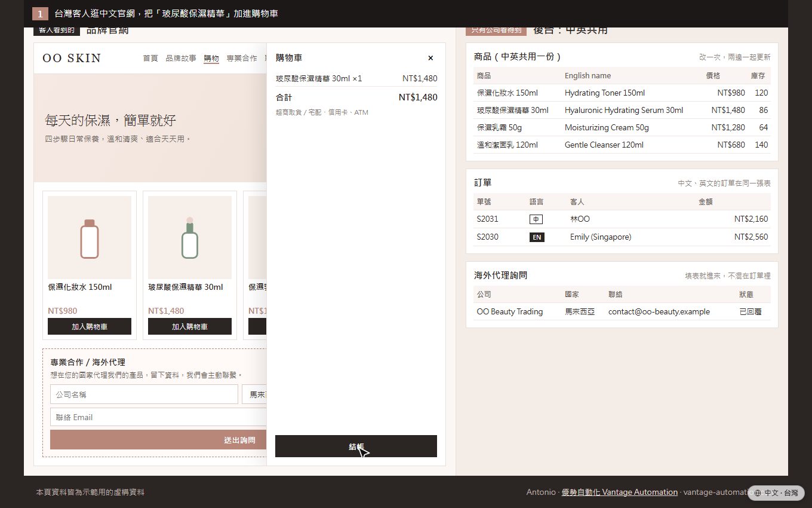The width and height of the screenshot is (812, 508).
Task: Select the 保濕化妝水 bottle product image
Action: click(90, 238)
